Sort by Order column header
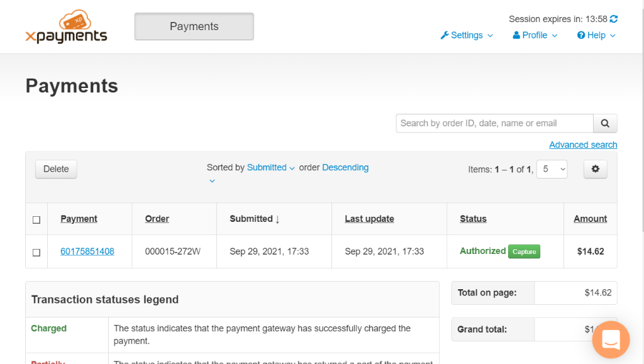Image resolution: width=644 pixels, height=364 pixels. pyautogui.click(x=157, y=219)
